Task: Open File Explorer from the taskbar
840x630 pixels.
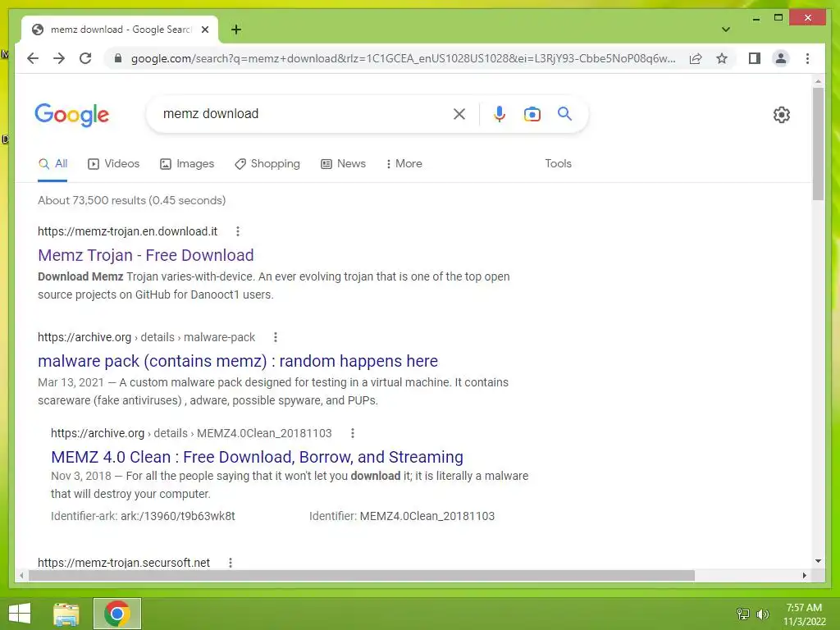Action: pos(66,614)
